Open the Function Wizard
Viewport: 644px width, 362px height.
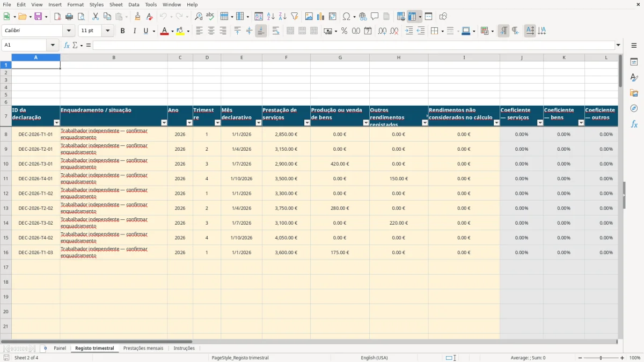tap(67, 45)
